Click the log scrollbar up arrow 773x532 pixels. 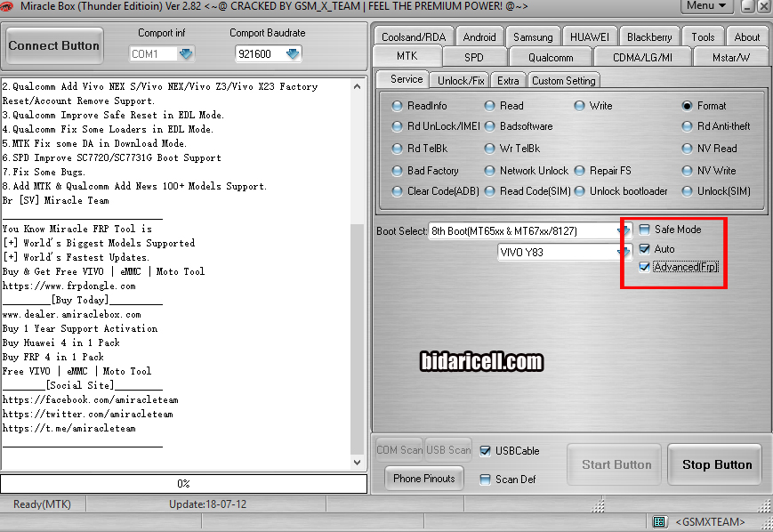[x=358, y=86]
